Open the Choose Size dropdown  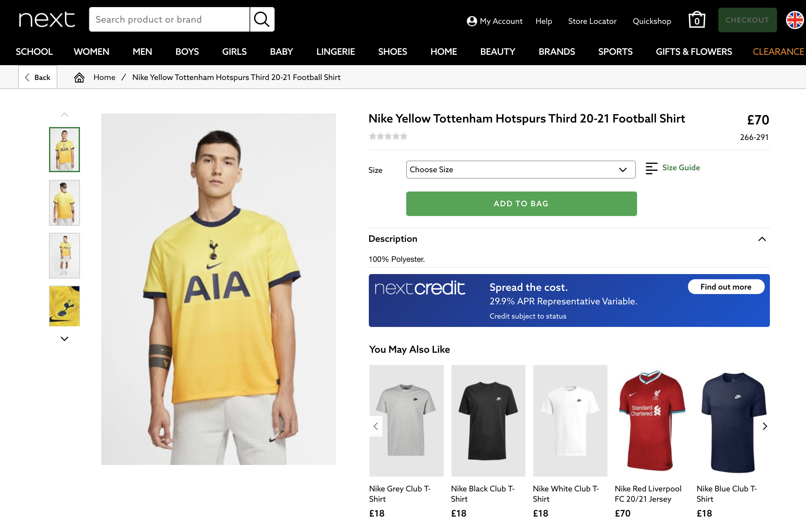(x=520, y=170)
